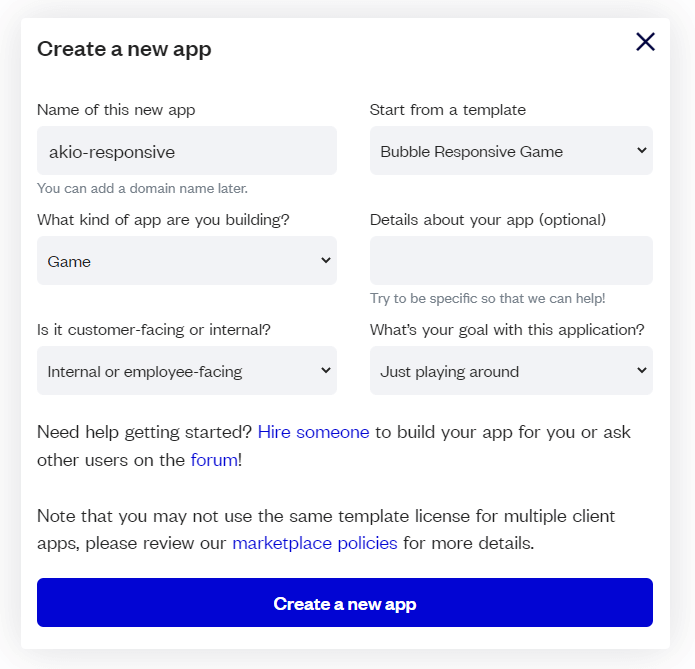Click the Name of this new app label

116,110
